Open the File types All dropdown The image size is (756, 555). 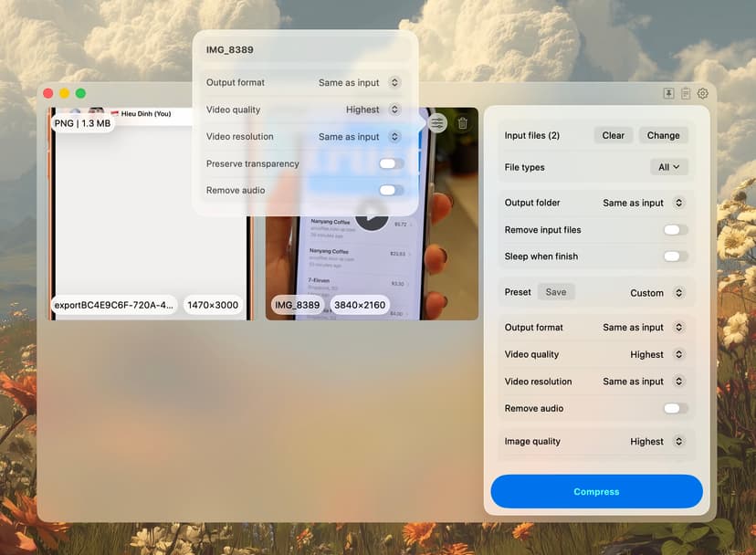(x=668, y=167)
